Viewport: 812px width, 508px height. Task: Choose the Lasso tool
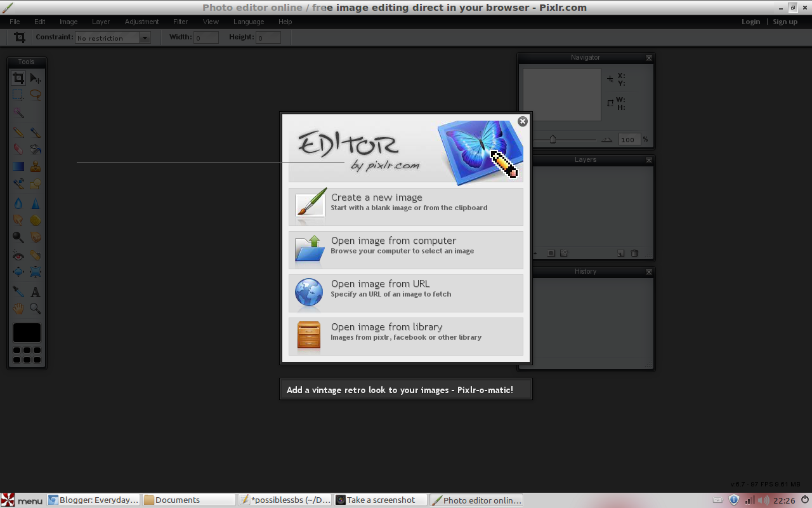pos(36,95)
